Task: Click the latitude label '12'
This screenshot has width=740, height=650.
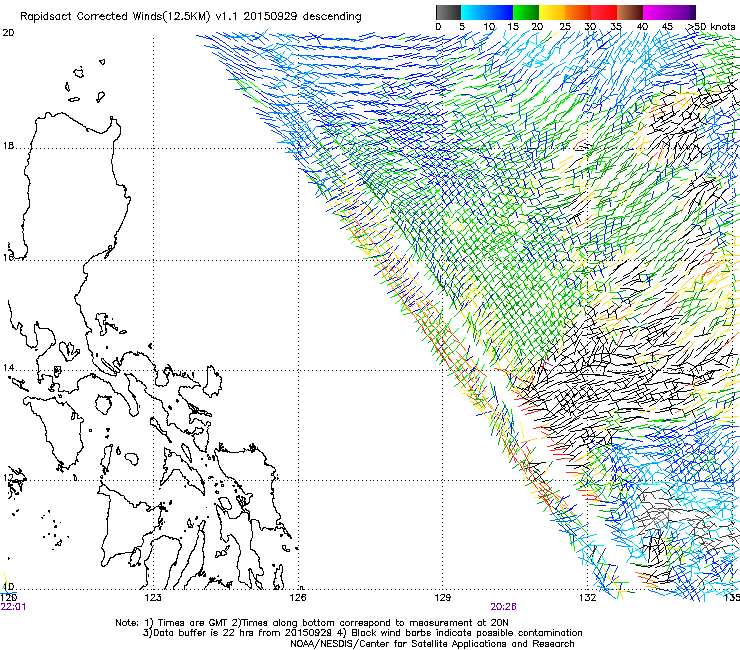Action: click(x=8, y=478)
